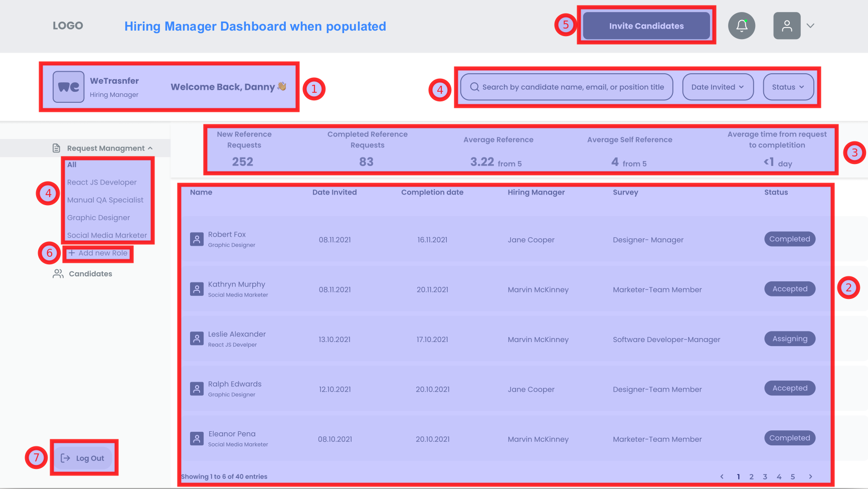Open the Status filter dropdown
Screen dimensions: 868x489
pyautogui.click(x=788, y=87)
